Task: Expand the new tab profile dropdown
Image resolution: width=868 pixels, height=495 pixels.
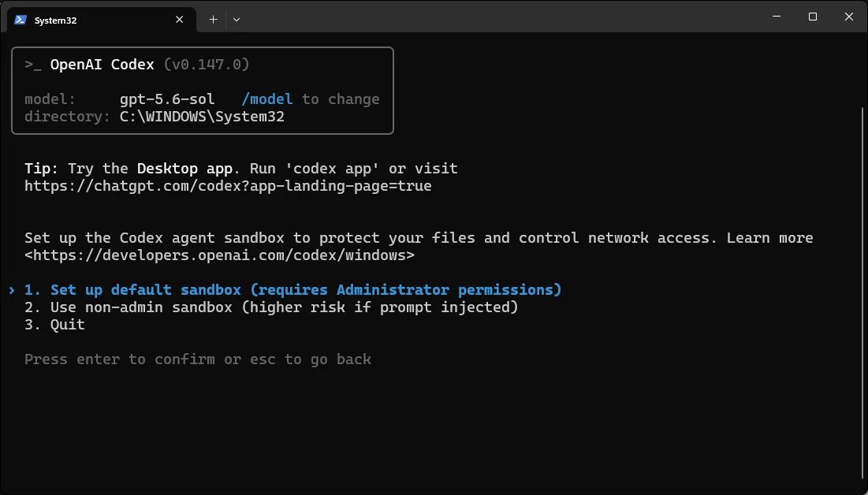Action: click(237, 20)
